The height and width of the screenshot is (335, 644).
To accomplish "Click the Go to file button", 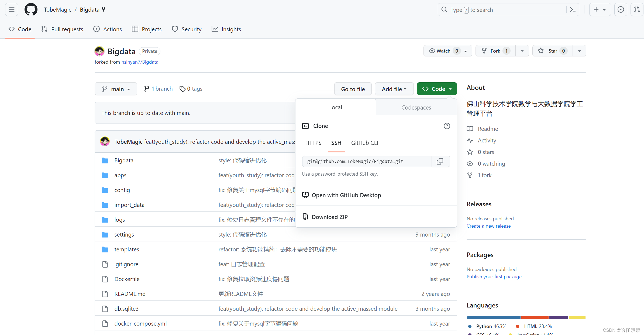I will pos(353,89).
